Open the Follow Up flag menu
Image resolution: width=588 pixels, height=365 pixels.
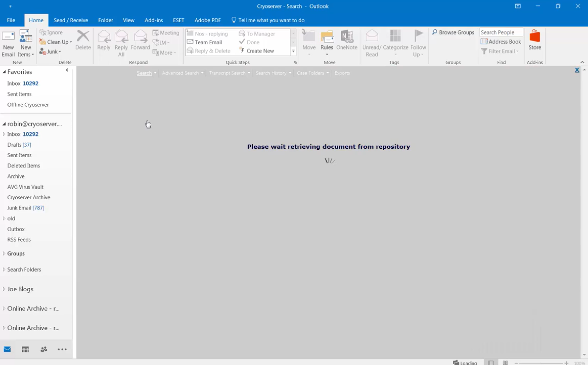[418, 44]
